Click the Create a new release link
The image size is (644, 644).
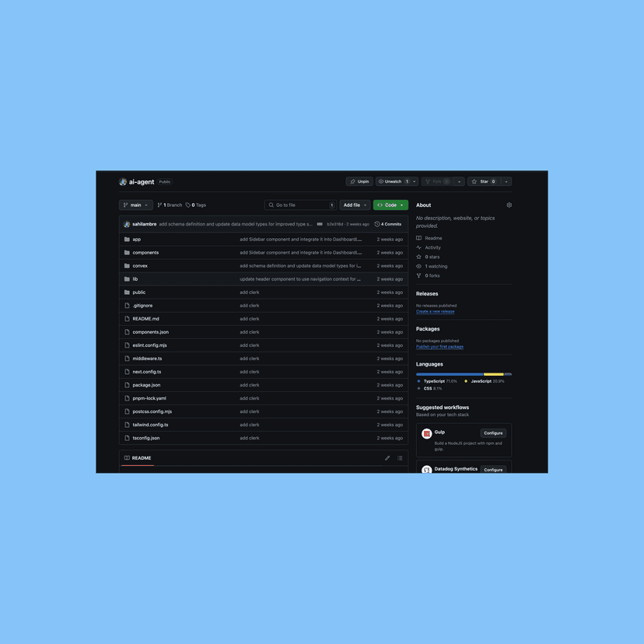pyautogui.click(x=435, y=311)
